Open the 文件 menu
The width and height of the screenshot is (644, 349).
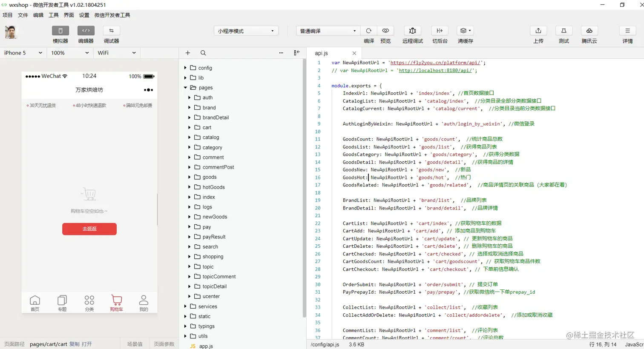(x=23, y=15)
